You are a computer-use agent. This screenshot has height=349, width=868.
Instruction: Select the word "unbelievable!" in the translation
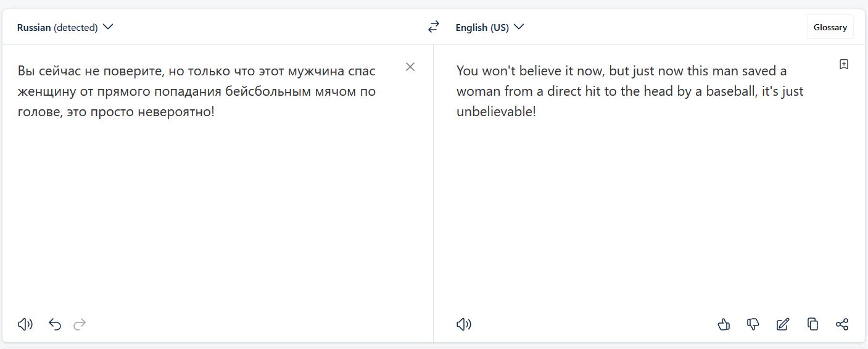pyautogui.click(x=496, y=112)
